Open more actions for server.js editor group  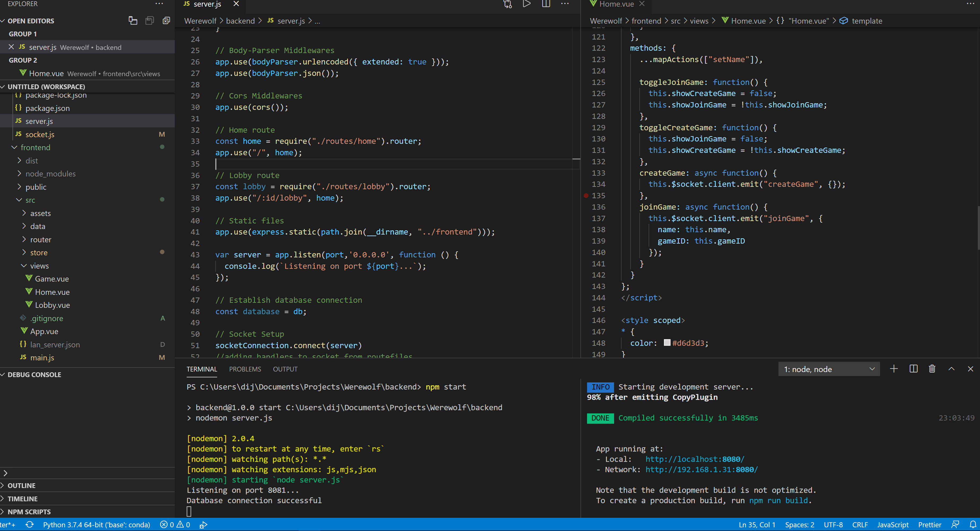(x=565, y=4)
